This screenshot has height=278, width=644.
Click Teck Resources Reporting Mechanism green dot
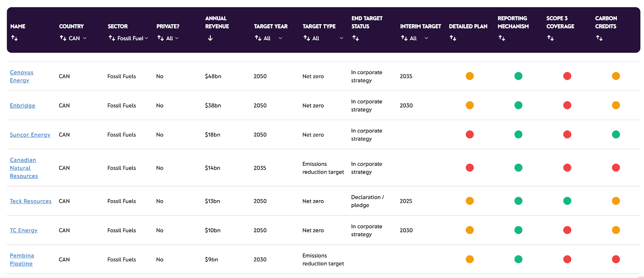tap(518, 201)
